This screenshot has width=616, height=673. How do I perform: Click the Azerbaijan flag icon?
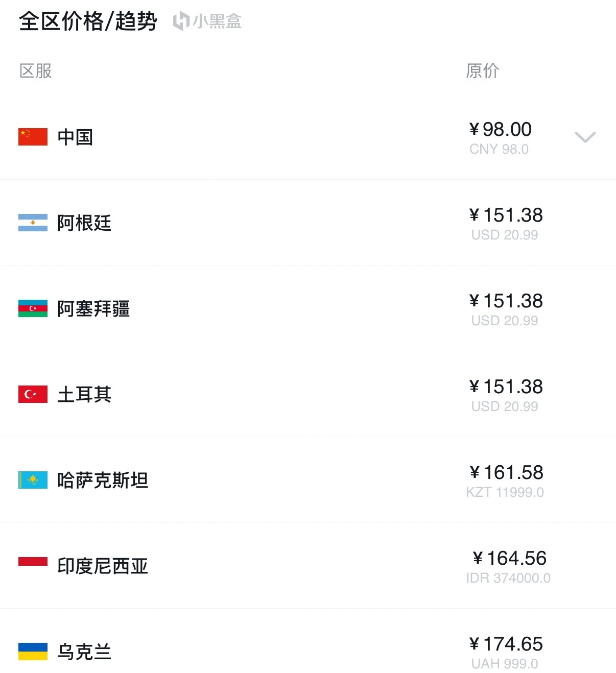[x=33, y=308]
